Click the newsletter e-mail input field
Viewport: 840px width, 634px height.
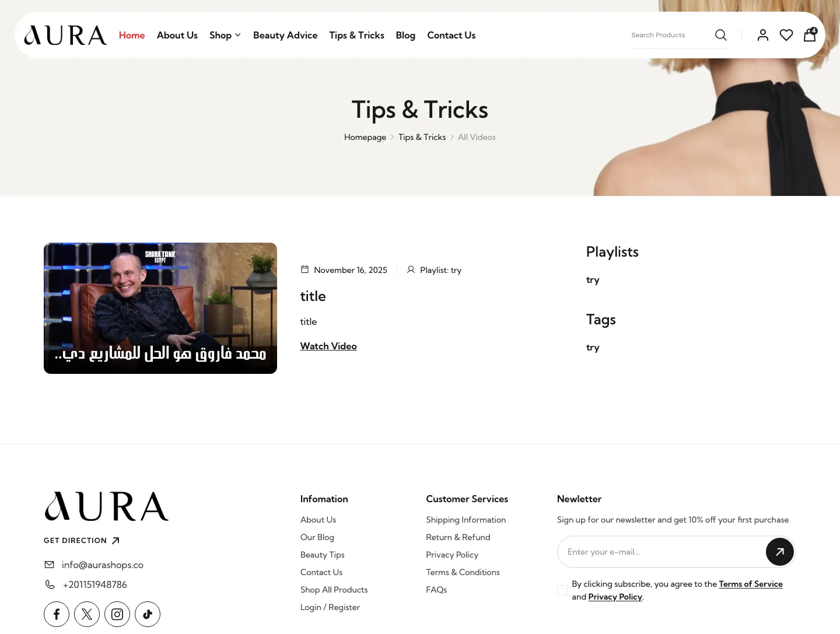[662, 552]
